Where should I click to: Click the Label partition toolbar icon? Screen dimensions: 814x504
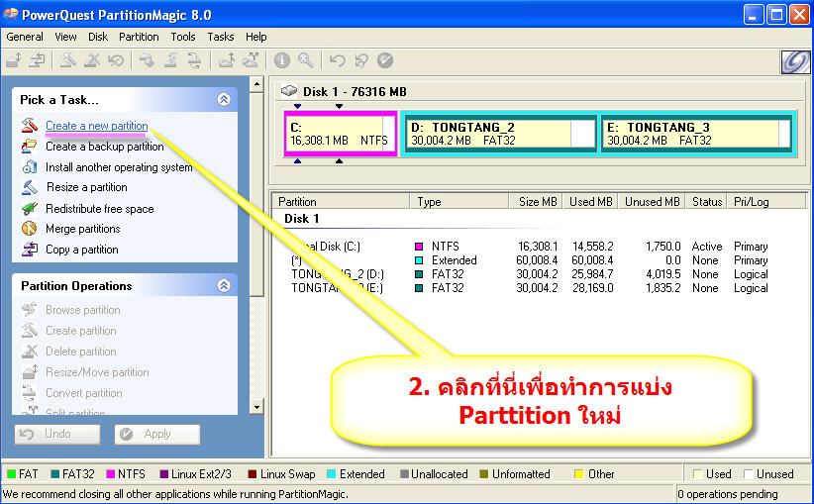coord(147,60)
